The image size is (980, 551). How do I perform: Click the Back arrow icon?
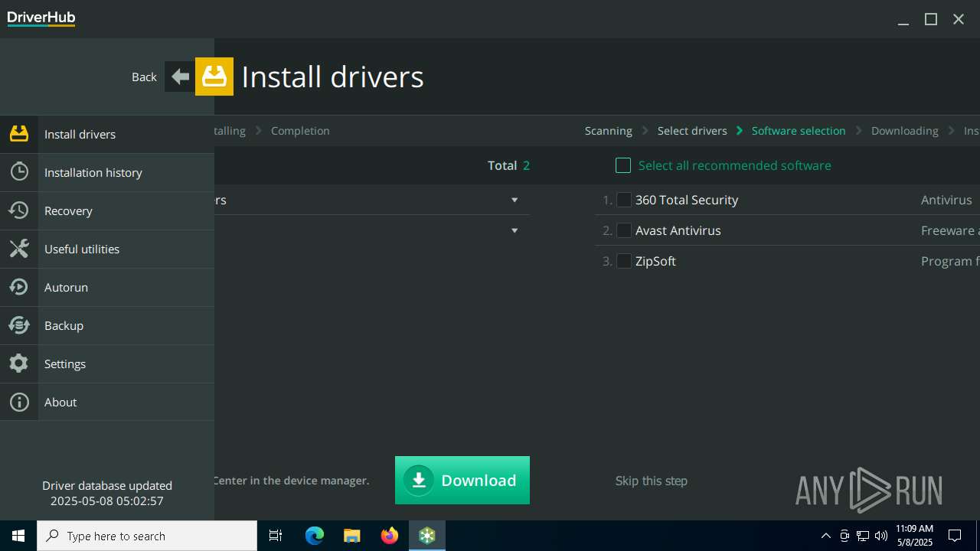pyautogui.click(x=180, y=77)
